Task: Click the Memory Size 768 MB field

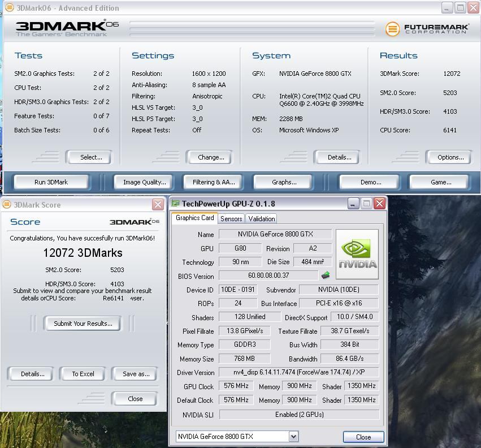Action: tap(245, 358)
